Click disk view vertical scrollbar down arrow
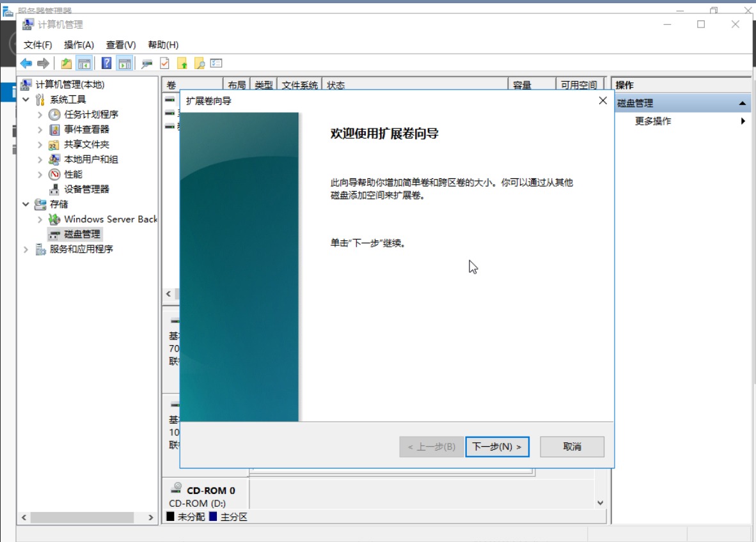The image size is (756, 542). click(601, 502)
